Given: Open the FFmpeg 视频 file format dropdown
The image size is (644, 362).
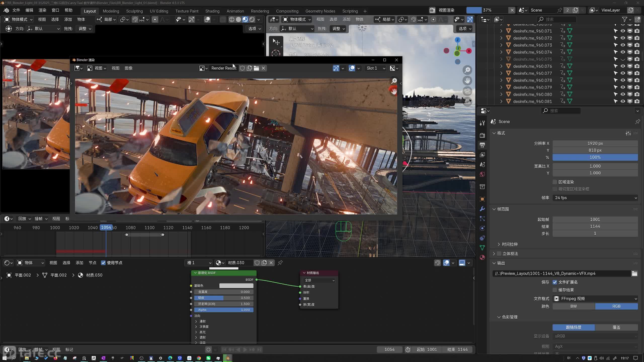Looking at the screenshot, I should pos(595,299).
